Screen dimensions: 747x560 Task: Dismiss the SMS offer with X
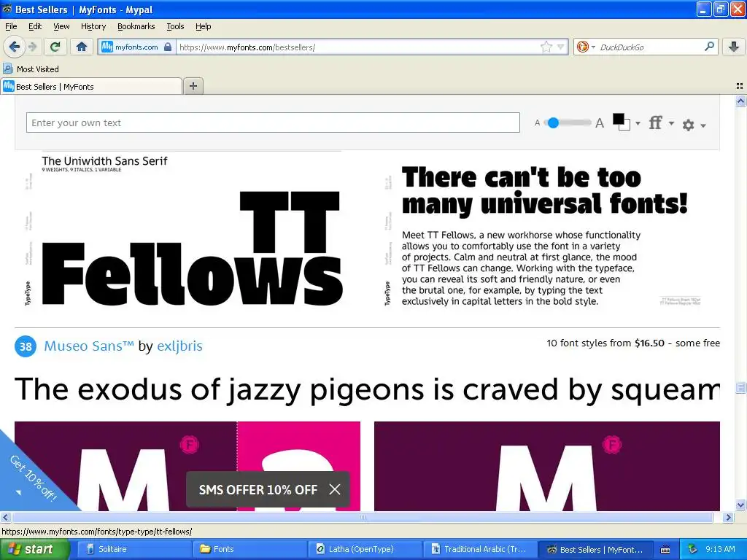(335, 489)
